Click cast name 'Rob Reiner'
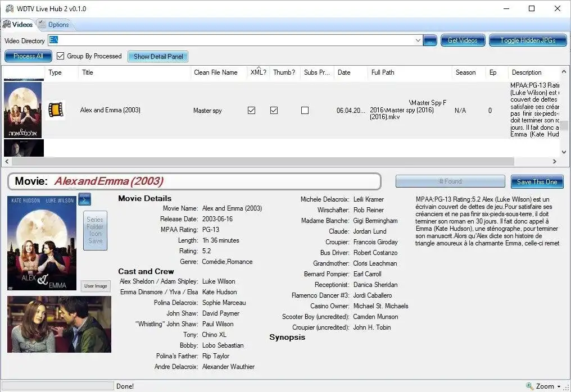Image resolution: width=571 pixels, height=392 pixels. [369, 210]
